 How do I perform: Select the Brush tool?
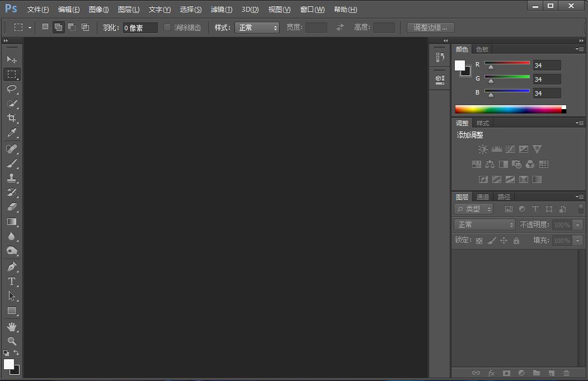pos(12,163)
